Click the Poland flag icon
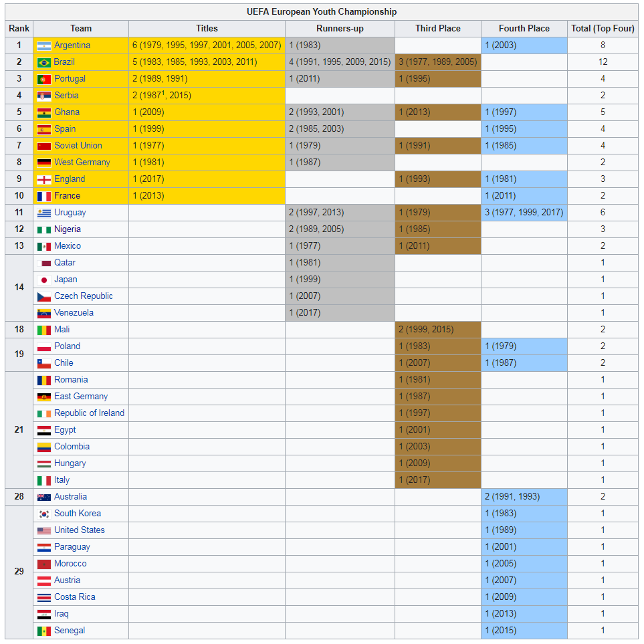Screen dimensions: 644x644 coord(44,347)
